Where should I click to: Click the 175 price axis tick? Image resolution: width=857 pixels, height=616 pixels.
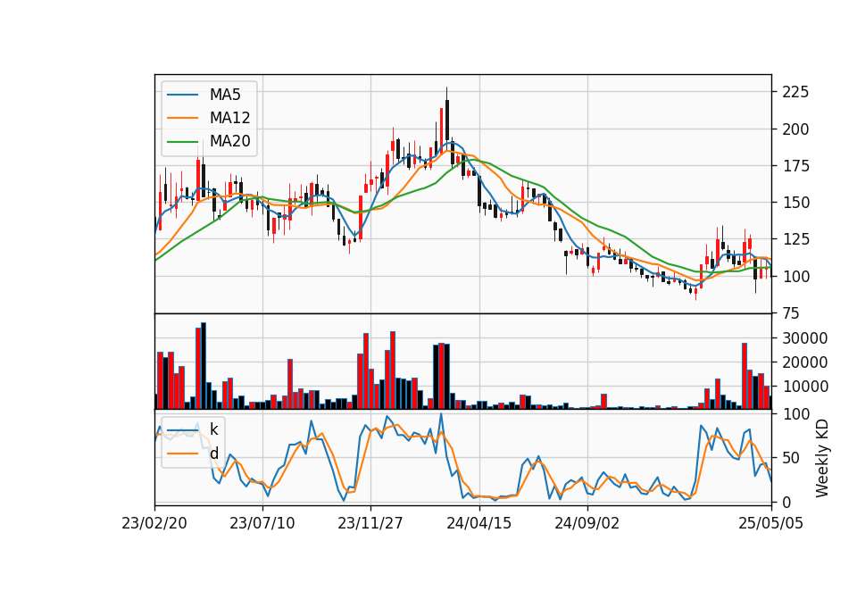pos(795,166)
